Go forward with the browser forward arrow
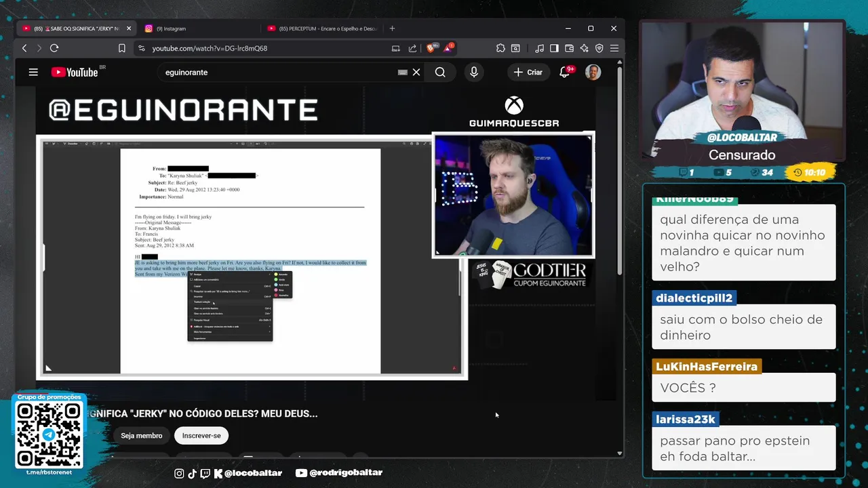The width and height of the screenshot is (868, 488). click(39, 48)
